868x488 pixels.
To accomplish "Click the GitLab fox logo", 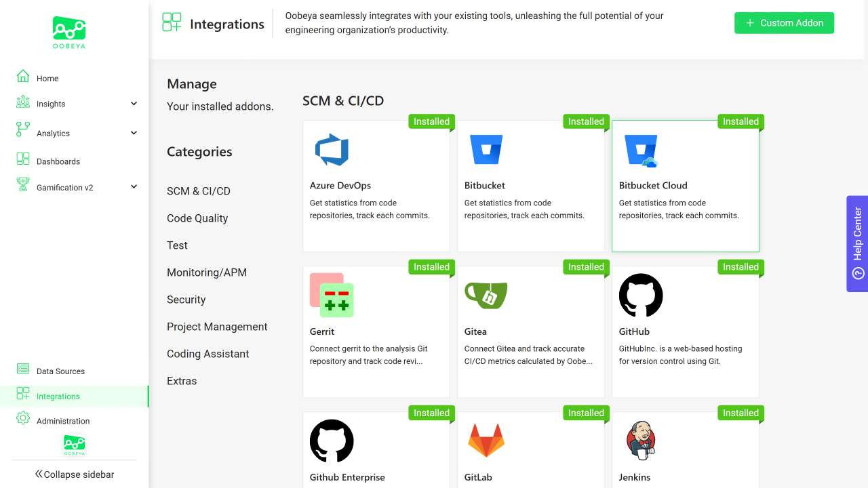I will [486, 441].
